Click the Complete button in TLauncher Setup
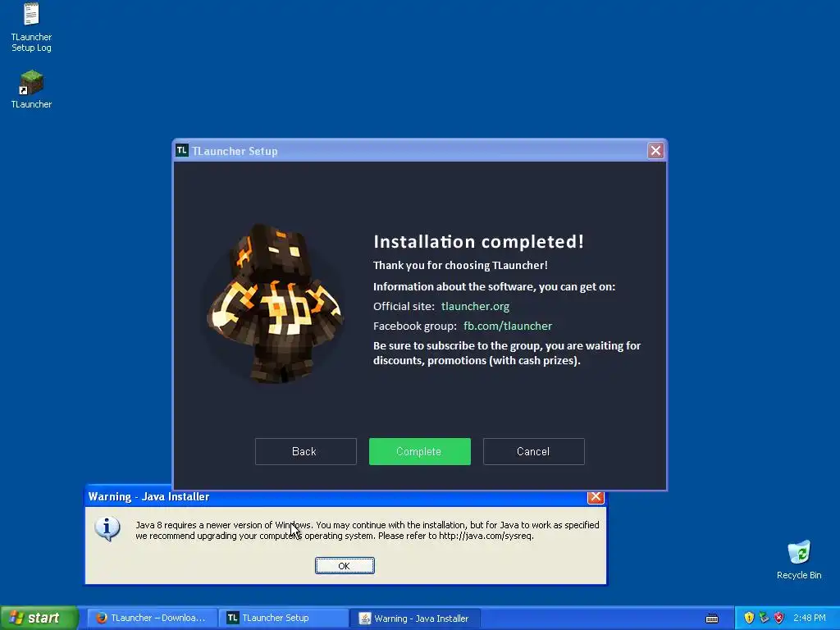Viewport: 840px width, 630px height. pyautogui.click(x=419, y=452)
